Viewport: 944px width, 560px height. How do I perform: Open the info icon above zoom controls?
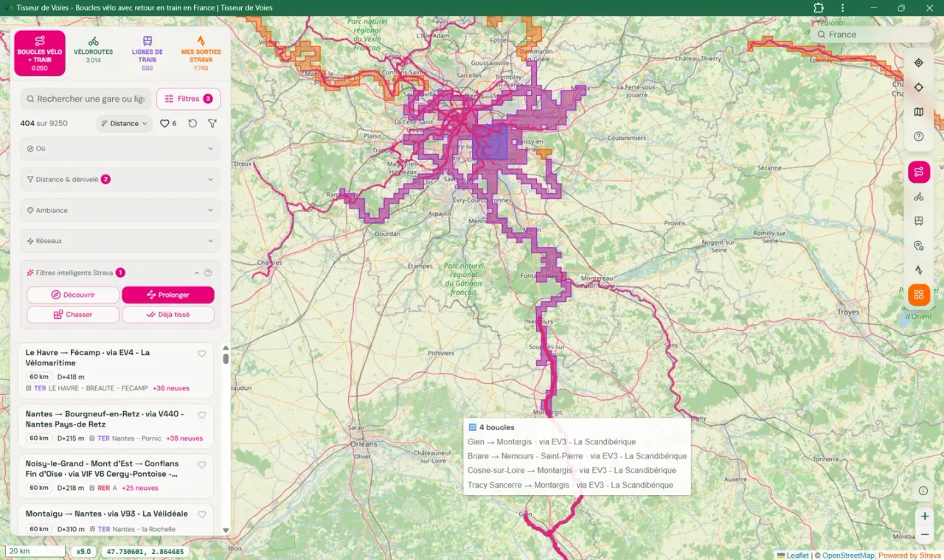point(923,491)
